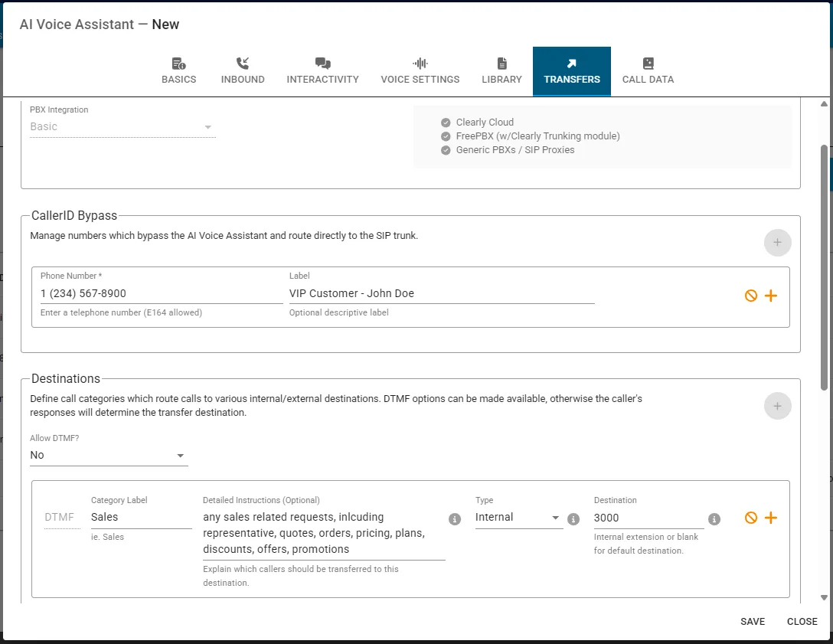The height and width of the screenshot is (644, 833).
Task: Show info for Detailed Instructions field
Action: click(455, 519)
